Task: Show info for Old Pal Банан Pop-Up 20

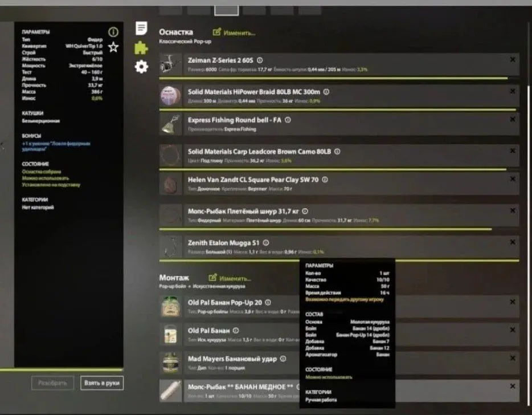Action: click(x=268, y=302)
